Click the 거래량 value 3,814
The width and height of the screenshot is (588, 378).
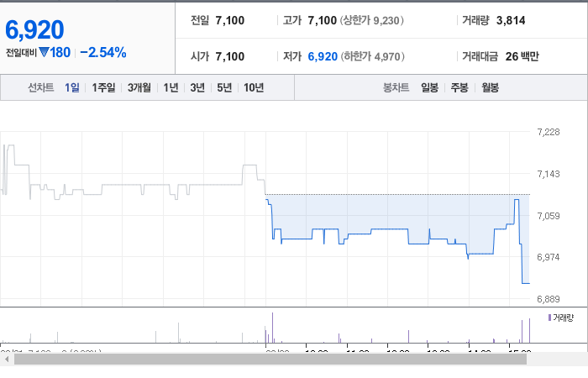point(511,20)
